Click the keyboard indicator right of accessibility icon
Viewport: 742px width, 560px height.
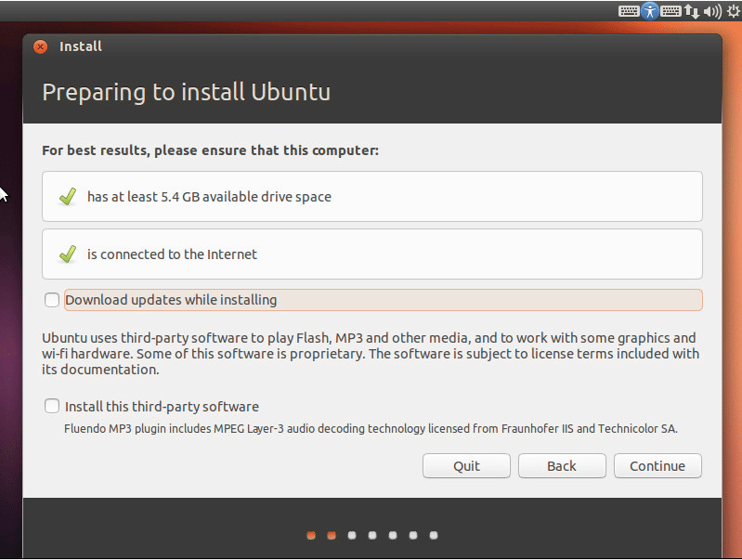pos(670,11)
